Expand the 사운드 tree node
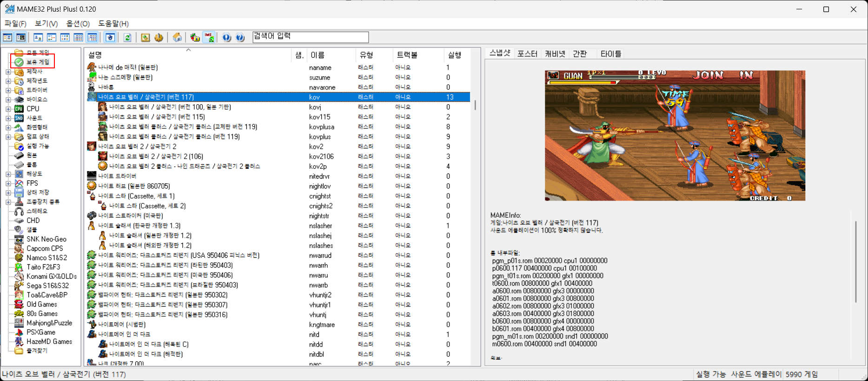This screenshot has height=381, width=868. (x=8, y=118)
